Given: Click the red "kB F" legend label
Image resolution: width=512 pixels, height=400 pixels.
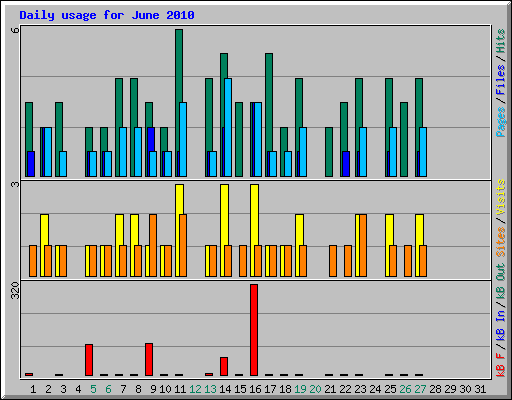Looking at the screenshot, I should (501, 365).
